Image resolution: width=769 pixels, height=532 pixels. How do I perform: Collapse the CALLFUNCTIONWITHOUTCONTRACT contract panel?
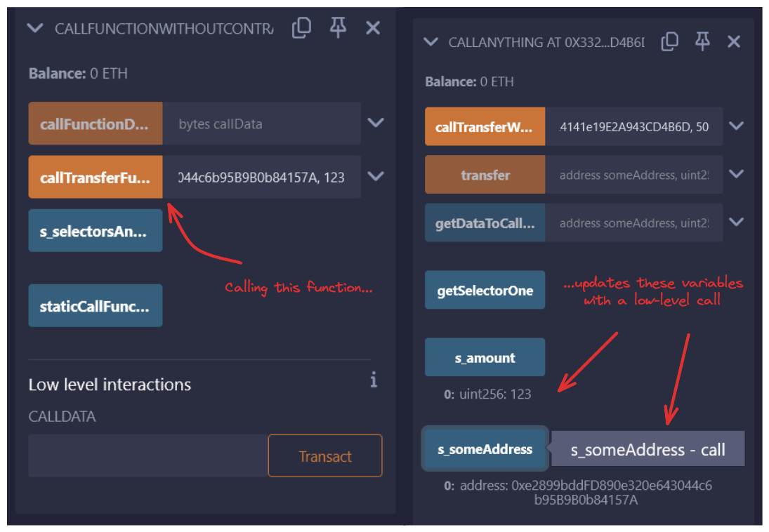coord(34,28)
